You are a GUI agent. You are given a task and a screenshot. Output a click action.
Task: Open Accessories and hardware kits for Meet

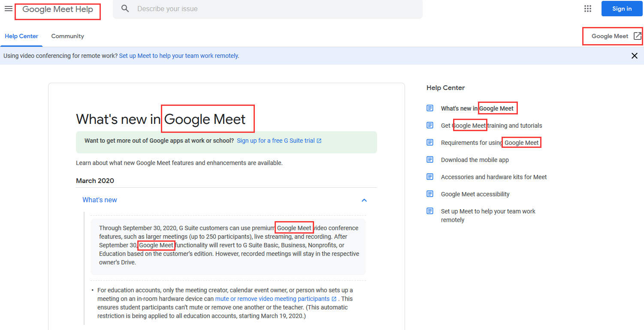coord(494,177)
